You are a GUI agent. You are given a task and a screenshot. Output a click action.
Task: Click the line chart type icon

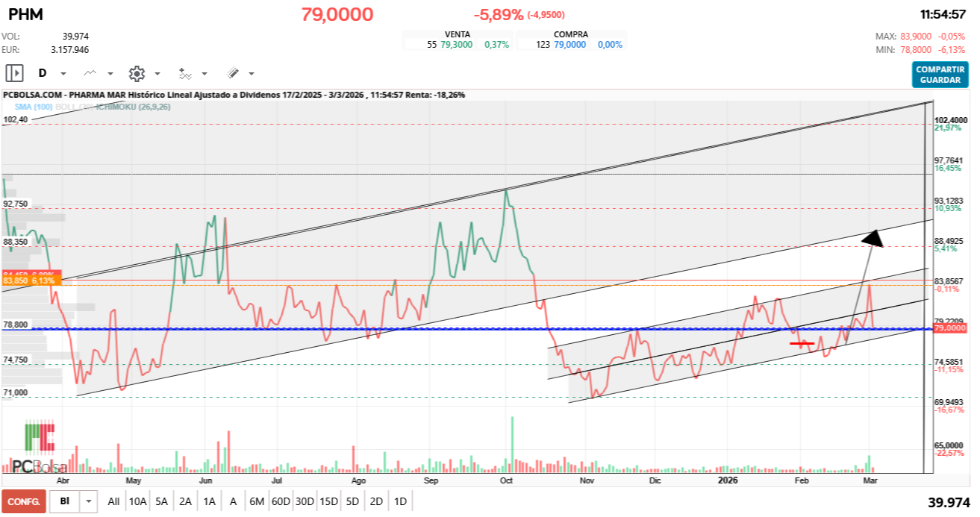coord(90,73)
